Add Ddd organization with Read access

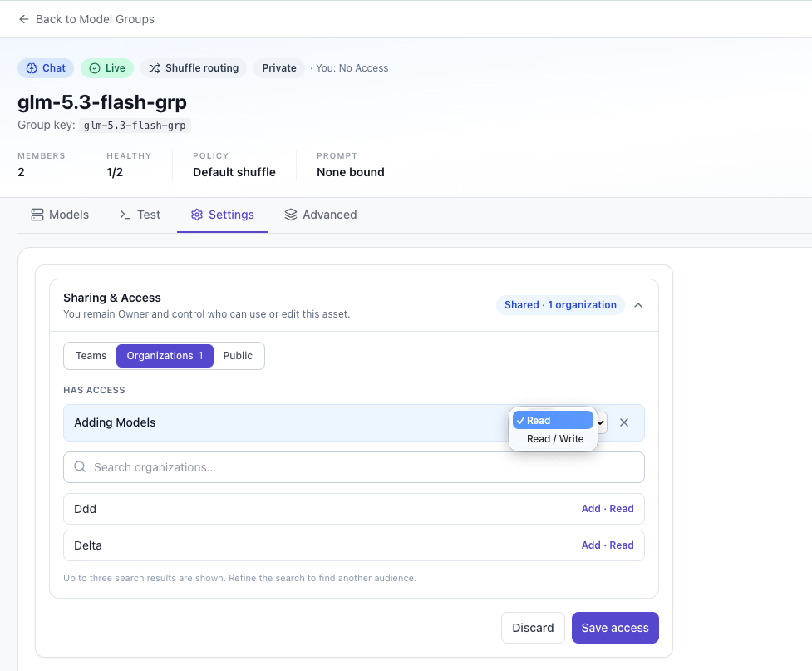click(608, 509)
